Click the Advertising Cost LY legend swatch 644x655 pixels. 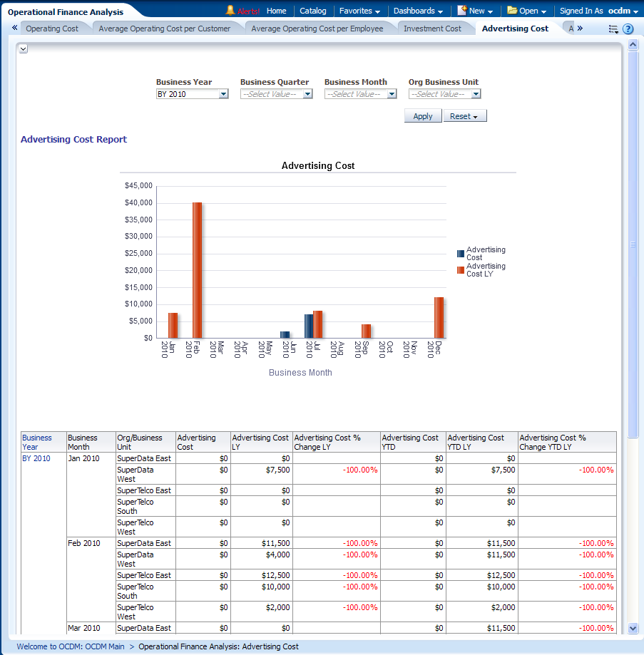(461, 270)
